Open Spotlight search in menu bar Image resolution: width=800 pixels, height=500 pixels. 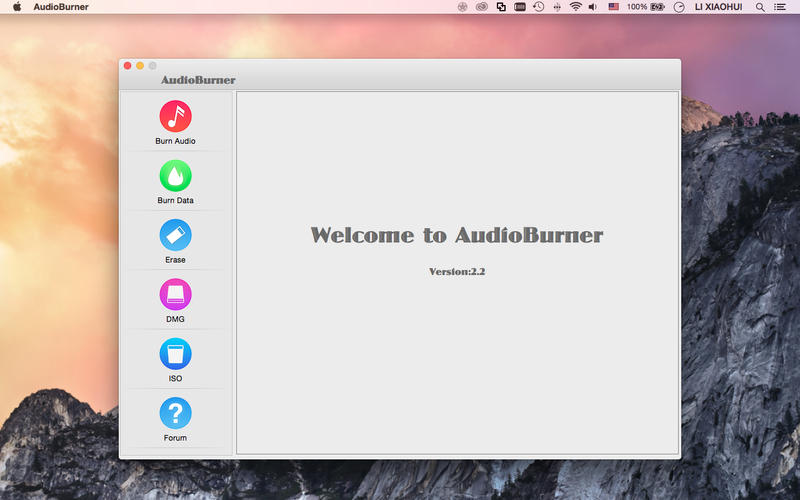[760, 7]
